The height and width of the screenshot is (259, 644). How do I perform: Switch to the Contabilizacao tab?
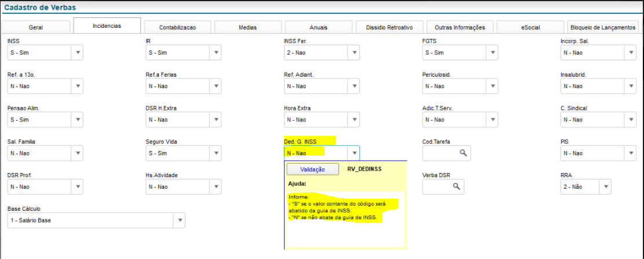177,27
